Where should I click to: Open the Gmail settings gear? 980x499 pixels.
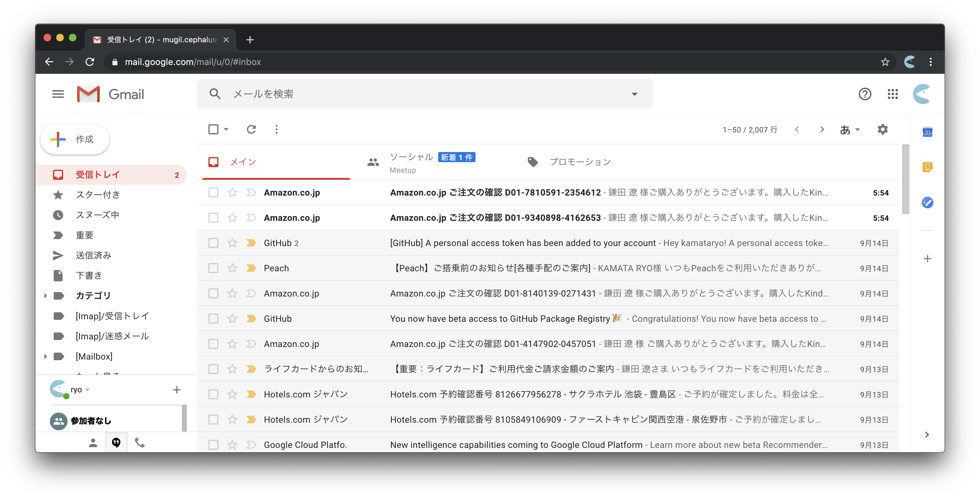coord(883,130)
